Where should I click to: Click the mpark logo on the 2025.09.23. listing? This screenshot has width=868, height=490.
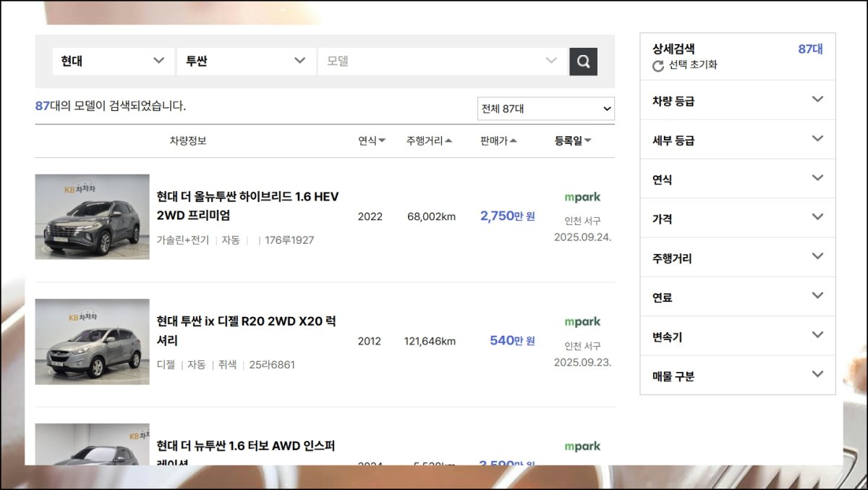pos(582,321)
